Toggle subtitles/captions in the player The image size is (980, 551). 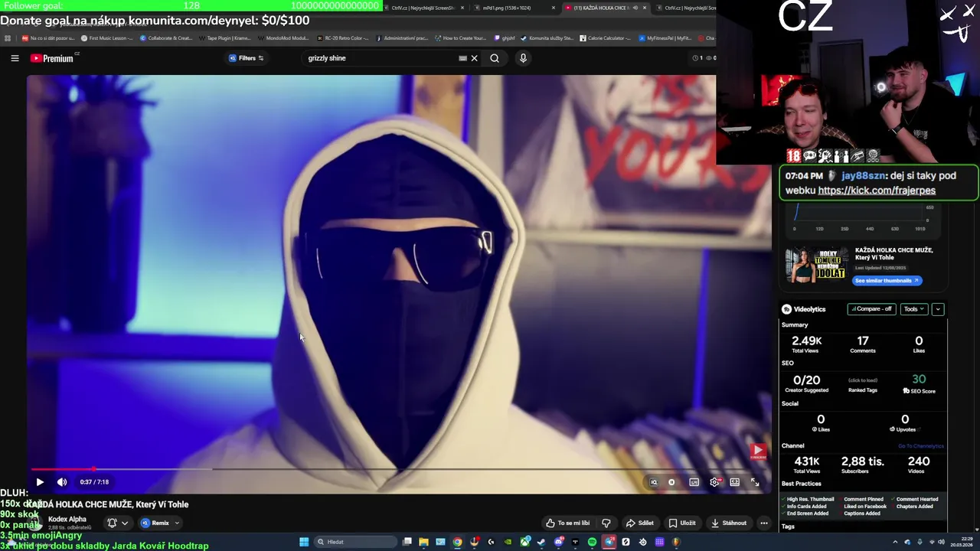(x=694, y=482)
